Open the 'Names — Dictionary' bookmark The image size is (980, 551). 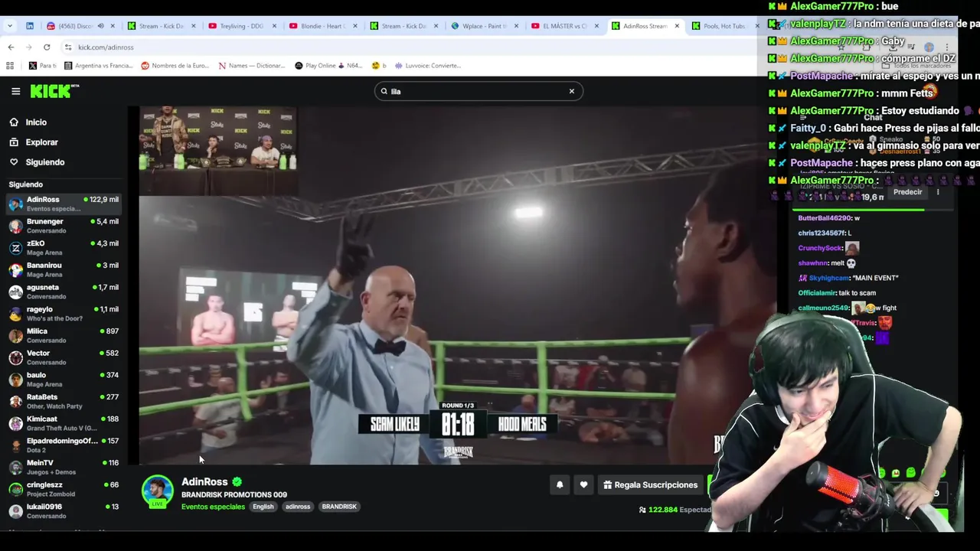tap(252, 66)
